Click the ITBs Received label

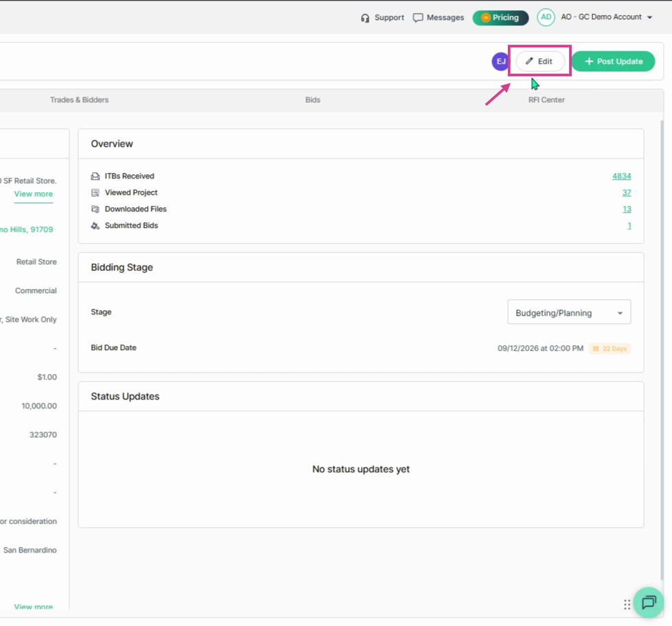point(130,176)
